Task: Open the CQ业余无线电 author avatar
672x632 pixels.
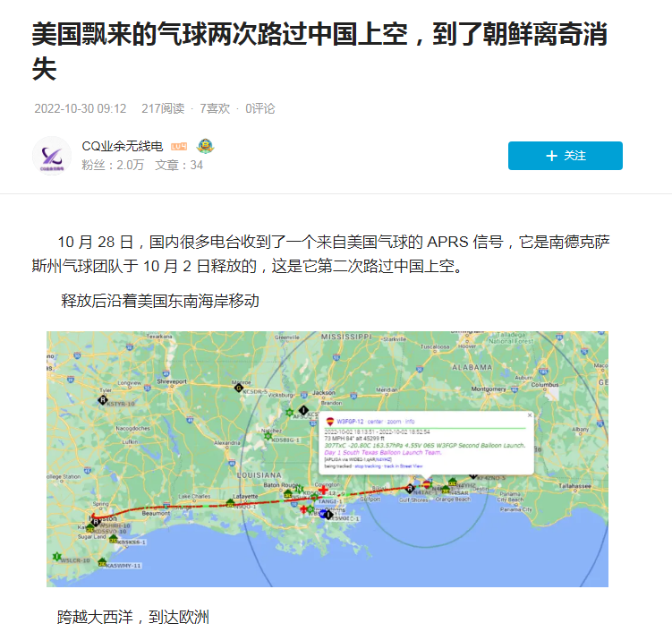Action: (52, 156)
